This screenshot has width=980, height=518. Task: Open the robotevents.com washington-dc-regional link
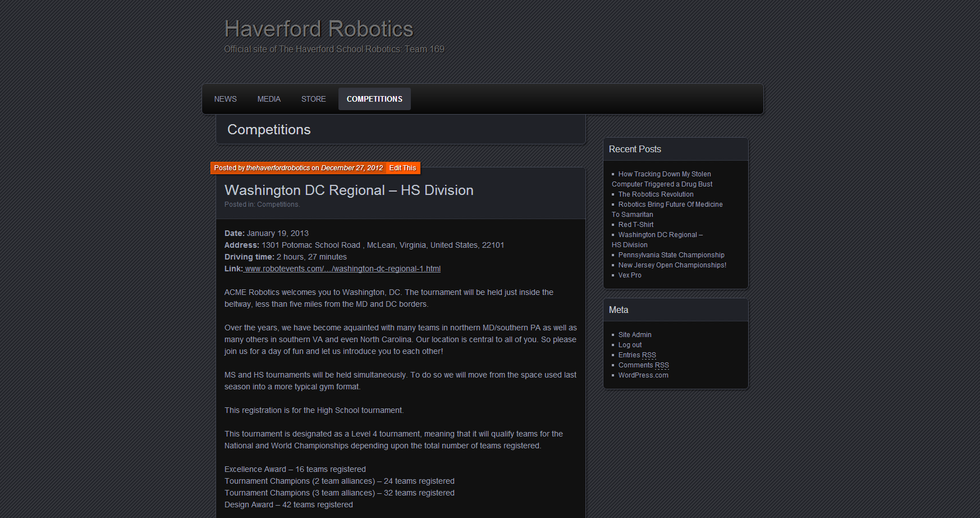coord(342,269)
